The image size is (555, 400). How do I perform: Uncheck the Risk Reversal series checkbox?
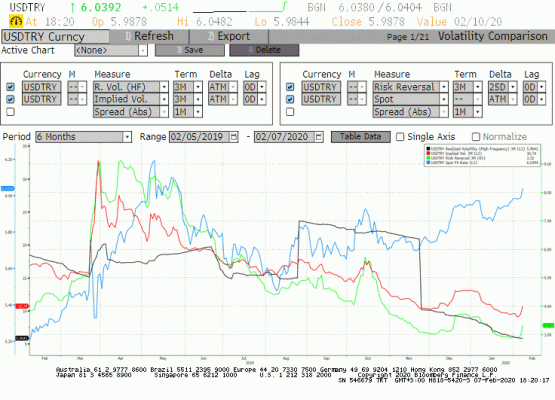290,87
